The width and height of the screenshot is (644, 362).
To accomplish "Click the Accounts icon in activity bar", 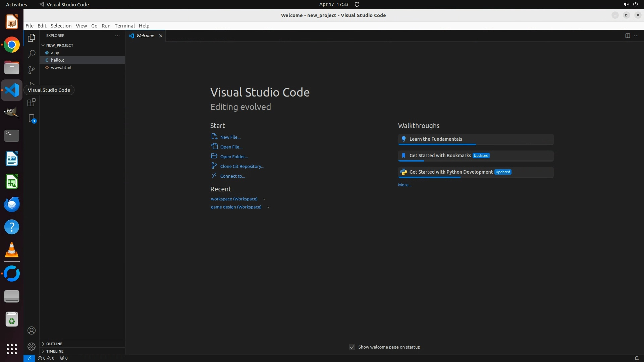I will point(32,330).
